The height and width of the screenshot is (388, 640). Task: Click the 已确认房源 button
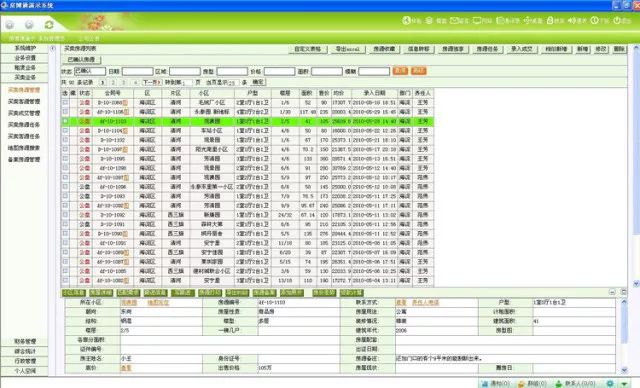pyautogui.click(x=81, y=60)
